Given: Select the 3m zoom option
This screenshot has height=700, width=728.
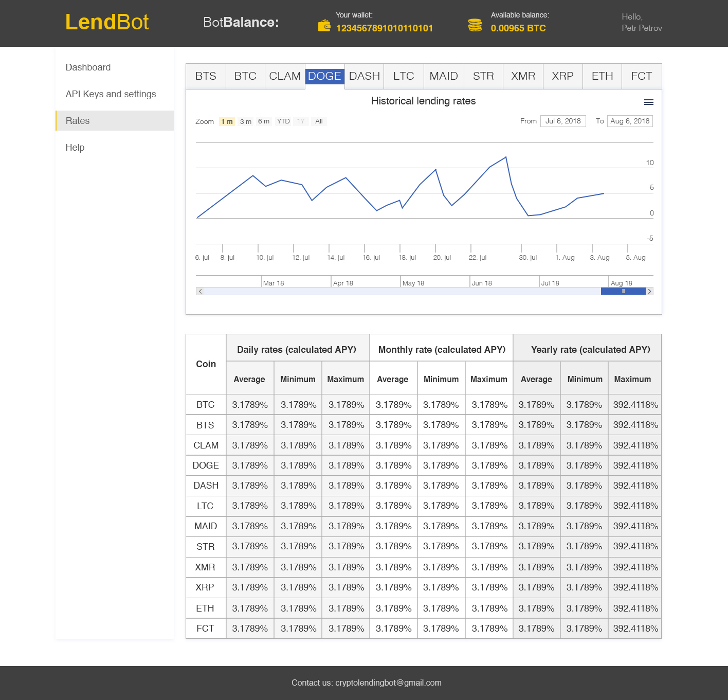Looking at the screenshot, I should click(245, 121).
